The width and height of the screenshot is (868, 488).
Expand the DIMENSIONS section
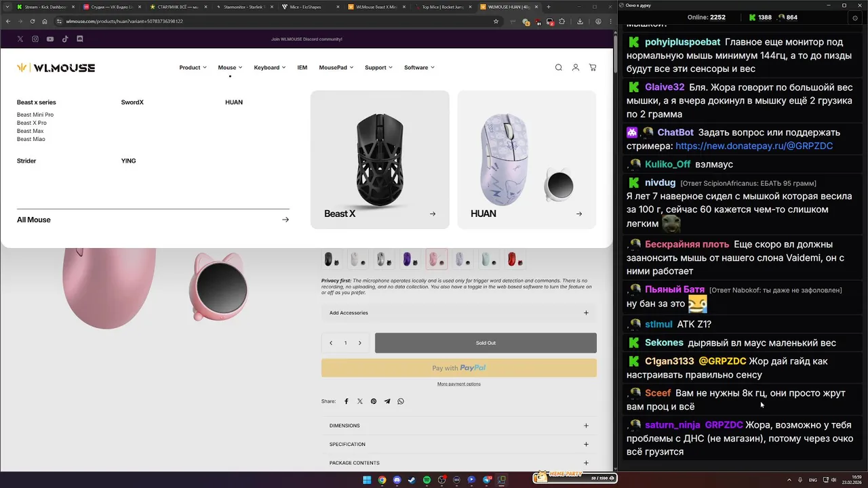[x=459, y=426]
